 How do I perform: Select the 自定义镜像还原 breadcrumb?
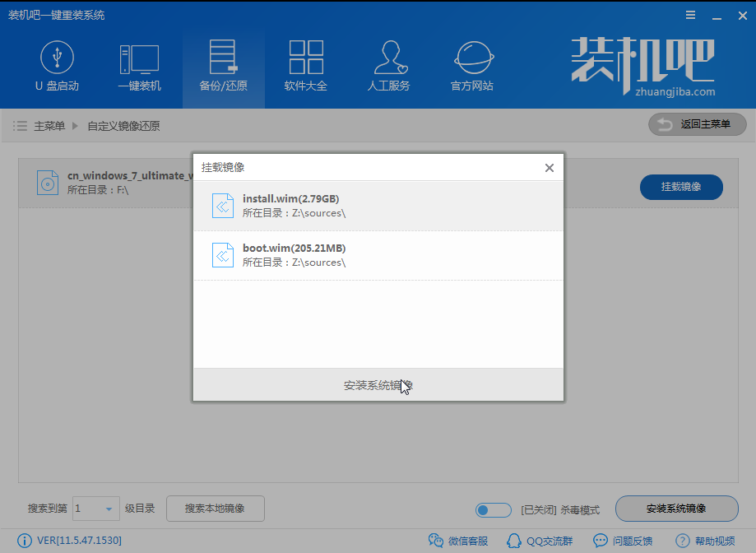pos(123,126)
